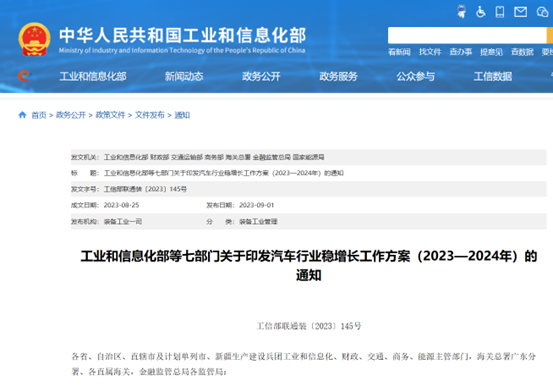Image resolution: width=553 pixels, height=392 pixels.
Task: Go to 首页 in breadcrumb
Action: [x=39, y=115]
